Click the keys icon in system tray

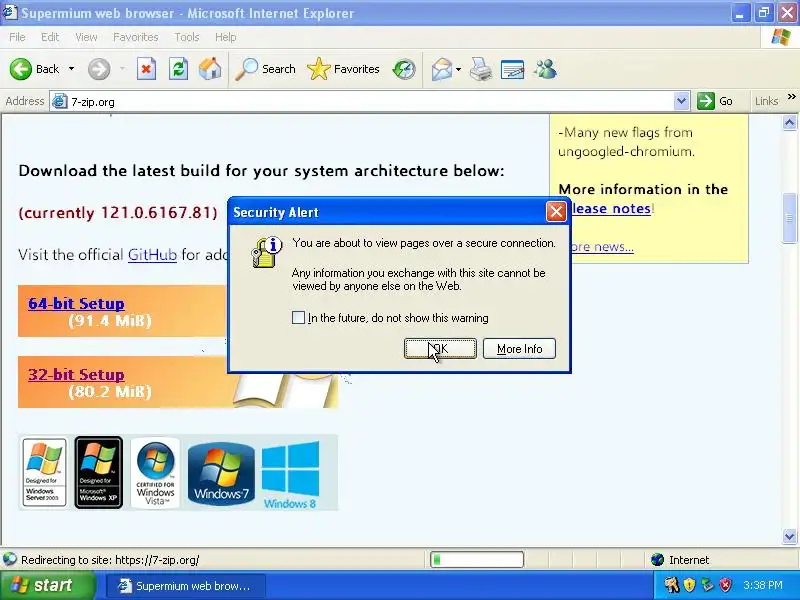tap(671, 585)
